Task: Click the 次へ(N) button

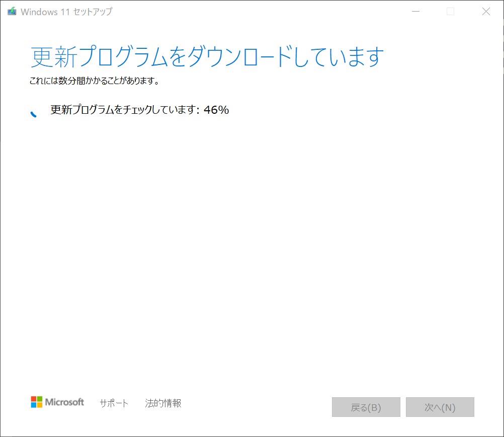Action: (x=440, y=407)
